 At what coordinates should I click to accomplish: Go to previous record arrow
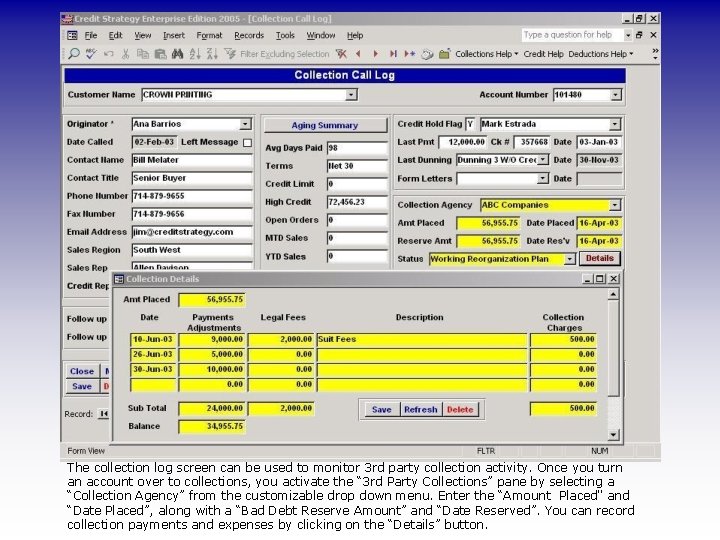pos(358,54)
